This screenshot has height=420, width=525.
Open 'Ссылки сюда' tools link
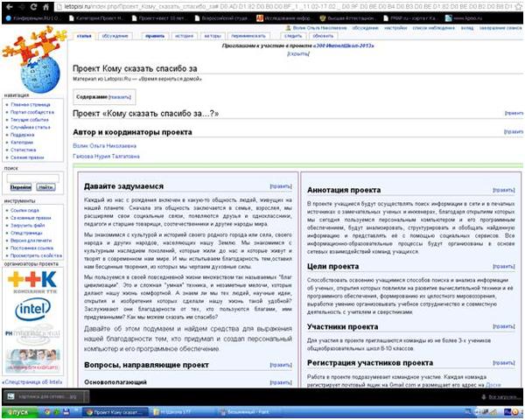click(x=24, y=210)
